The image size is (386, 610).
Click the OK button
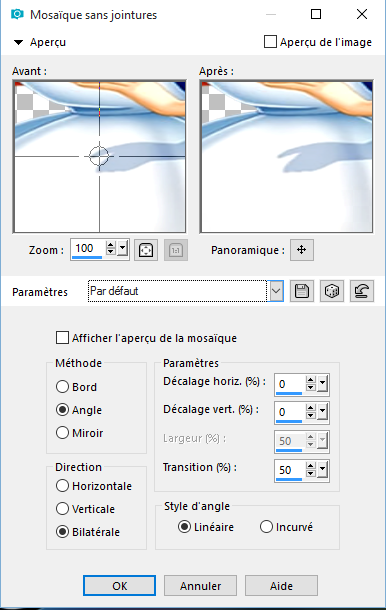pyautogui.click(x=119, y=585)
